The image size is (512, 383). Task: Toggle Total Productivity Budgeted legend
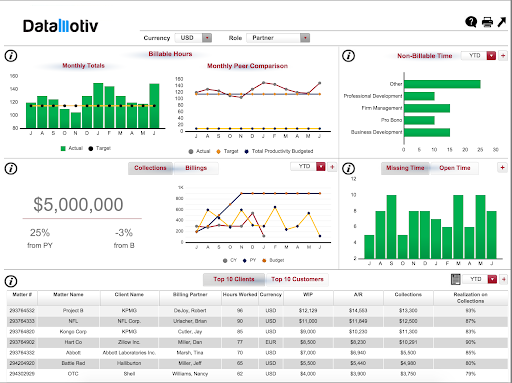279,151
